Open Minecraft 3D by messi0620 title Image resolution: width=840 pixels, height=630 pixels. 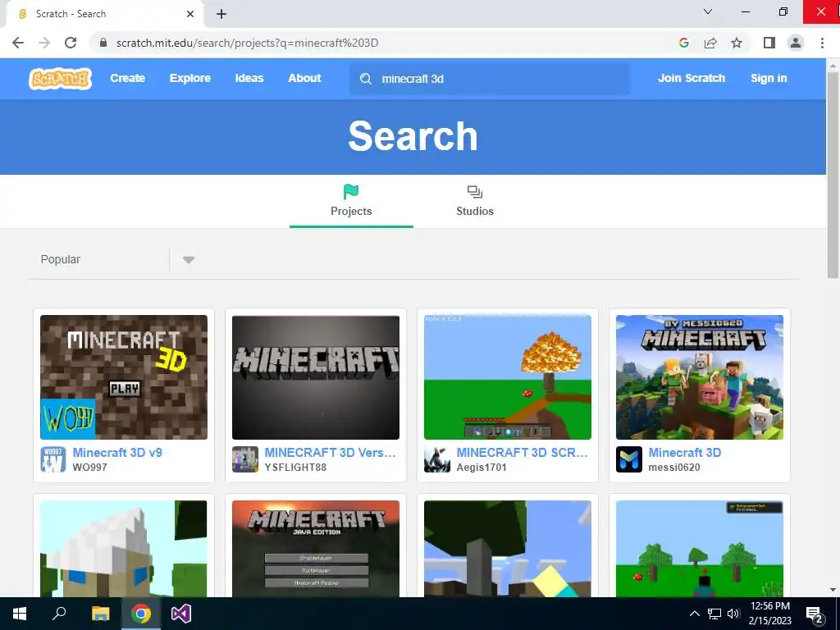tap(685, 453)
